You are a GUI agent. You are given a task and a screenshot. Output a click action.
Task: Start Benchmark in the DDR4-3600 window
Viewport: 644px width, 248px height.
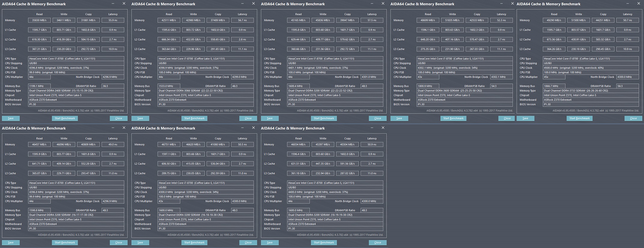[453, 118]
